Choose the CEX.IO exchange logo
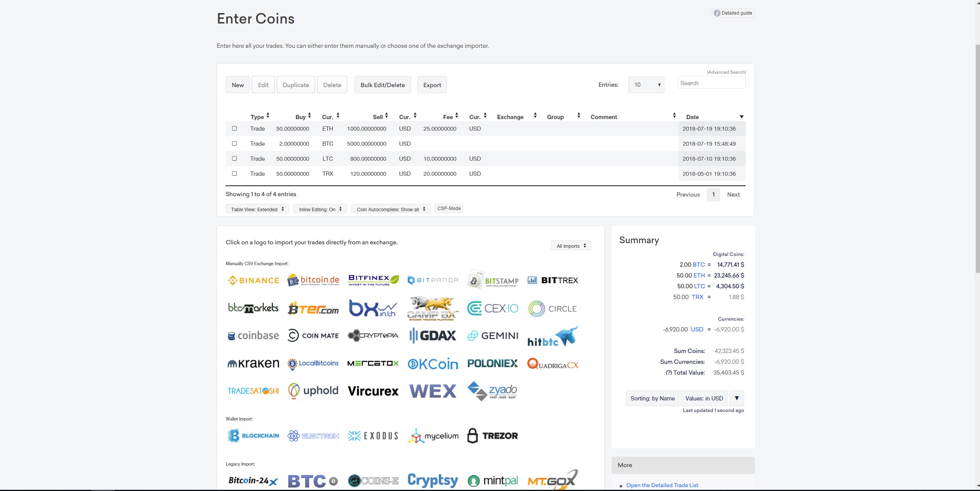The width and height of the screenshot is (980, 491). (493, 308)
